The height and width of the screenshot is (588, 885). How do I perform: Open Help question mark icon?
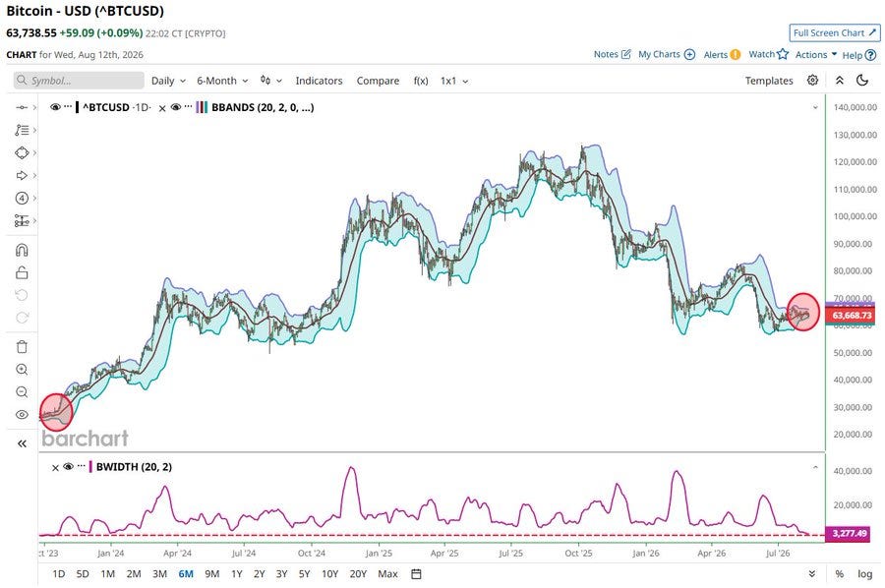870,55
